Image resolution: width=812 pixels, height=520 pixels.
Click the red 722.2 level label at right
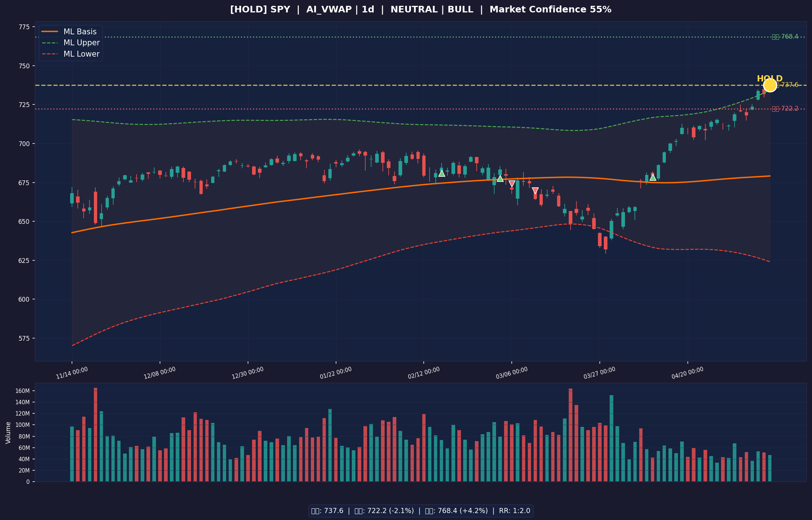[785, 109]
